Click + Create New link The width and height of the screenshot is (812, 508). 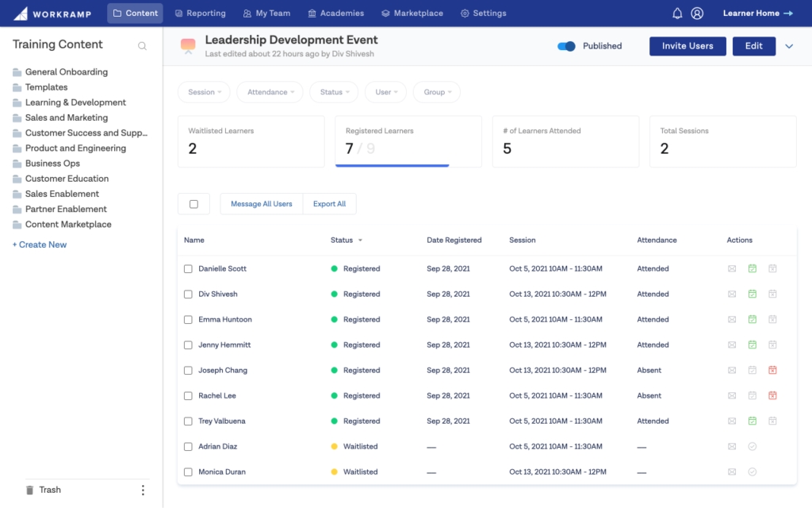point(40,244)
